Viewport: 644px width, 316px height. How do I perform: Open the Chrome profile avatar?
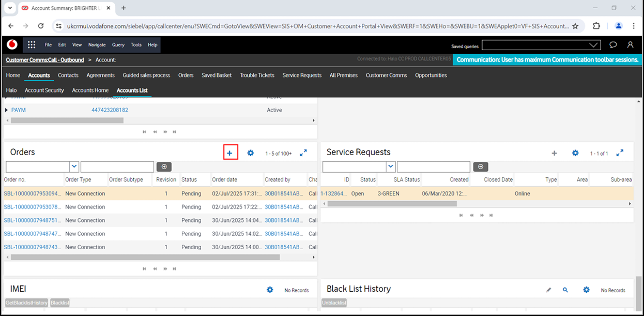(619, 26)
